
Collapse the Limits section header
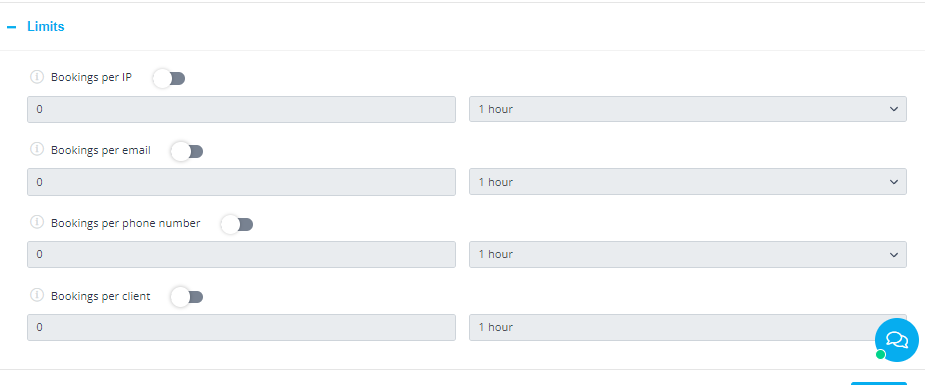pyautogui.click(x=45, y=27)
